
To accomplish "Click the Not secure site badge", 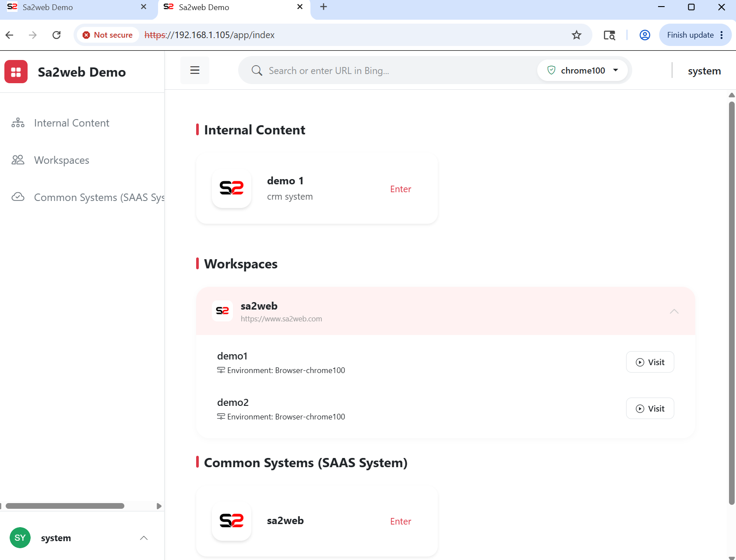I will pyautogui.click(x=108, y=35).
